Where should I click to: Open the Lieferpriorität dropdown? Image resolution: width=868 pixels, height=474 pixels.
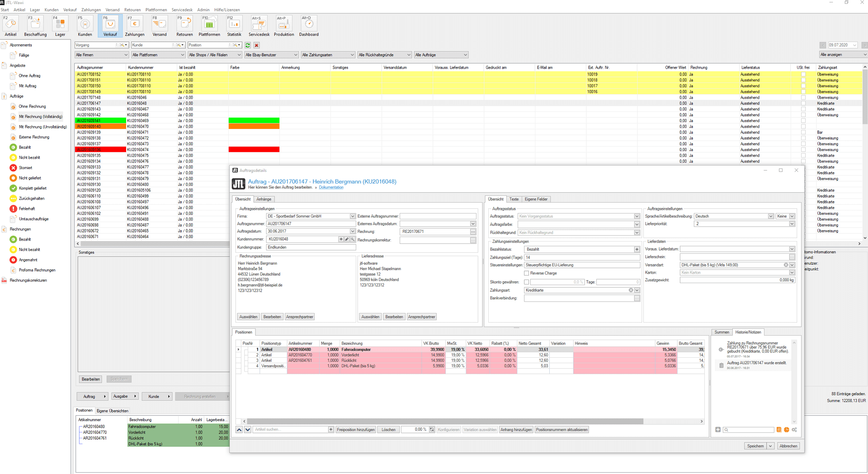[792, 224]
